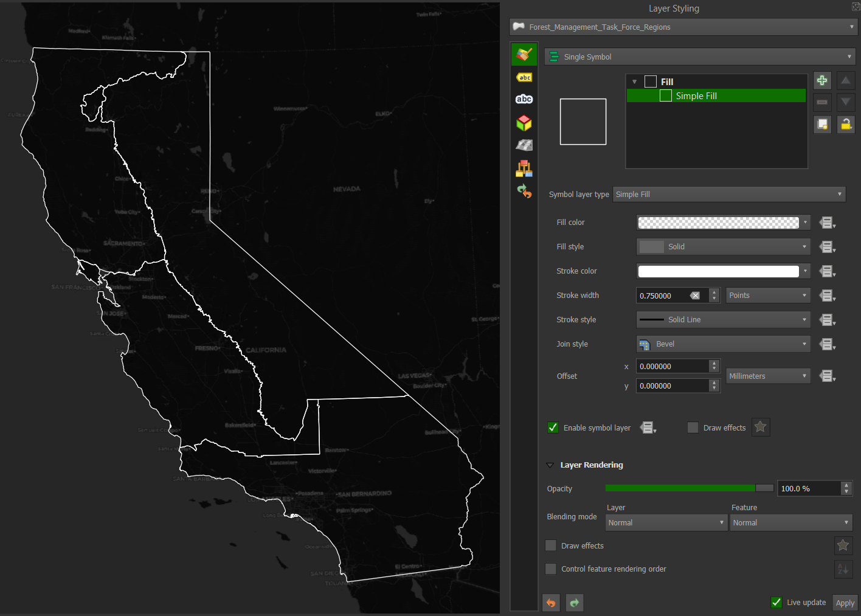Image resolution: width=861 pixels, height=616 pixels.
Task: Collapse the Layer Rendering section
Action: [x=550, y=465]
